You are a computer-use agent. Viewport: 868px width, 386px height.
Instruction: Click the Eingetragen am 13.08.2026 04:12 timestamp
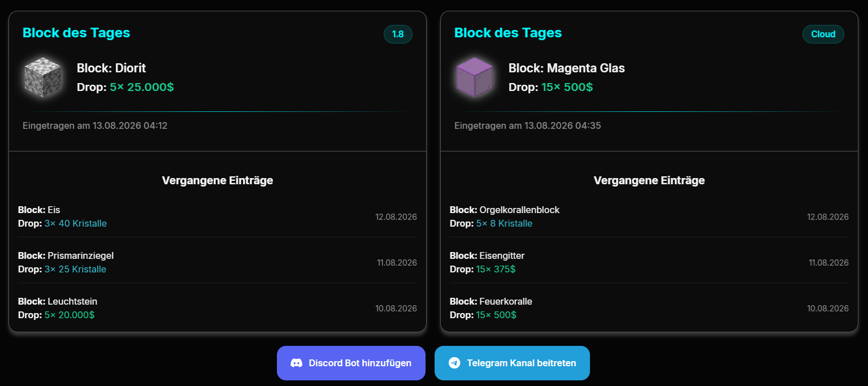point(95,125)
